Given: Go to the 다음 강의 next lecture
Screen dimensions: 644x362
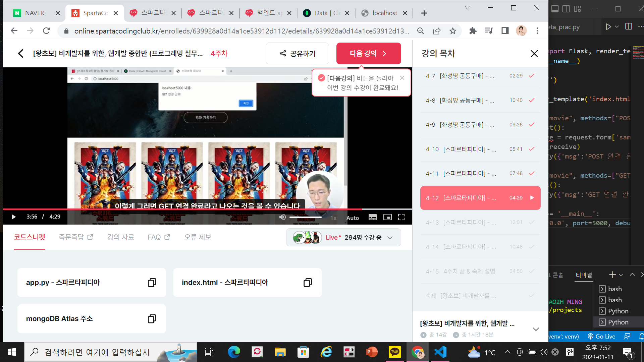Looking at the screenshot, I should point(369,54).
